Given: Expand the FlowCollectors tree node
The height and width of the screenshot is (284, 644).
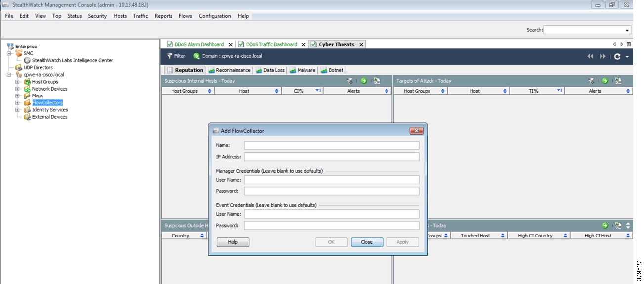Looking at the screenshot, I should click(18, 103).
